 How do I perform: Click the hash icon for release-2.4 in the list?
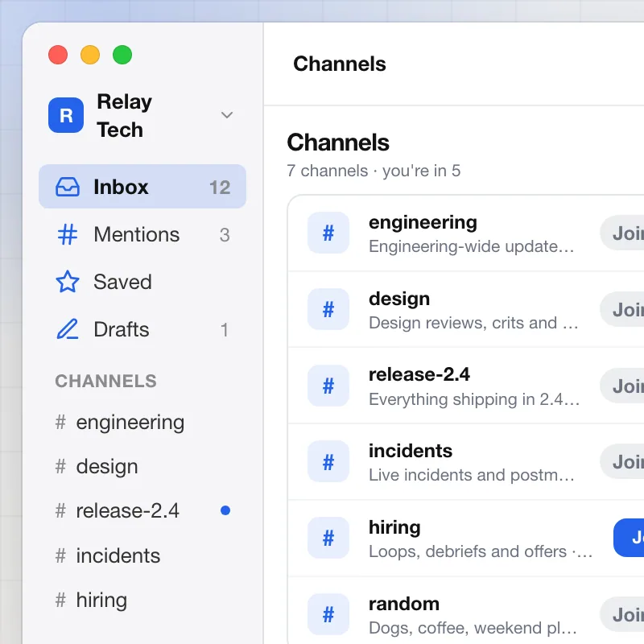[x=328, y=386]
